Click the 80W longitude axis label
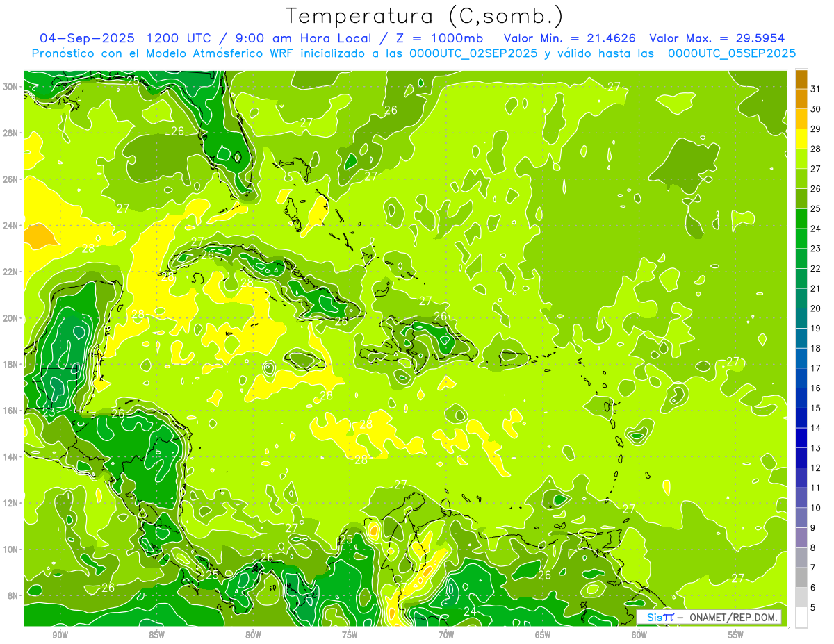 (x=253, y=635)
